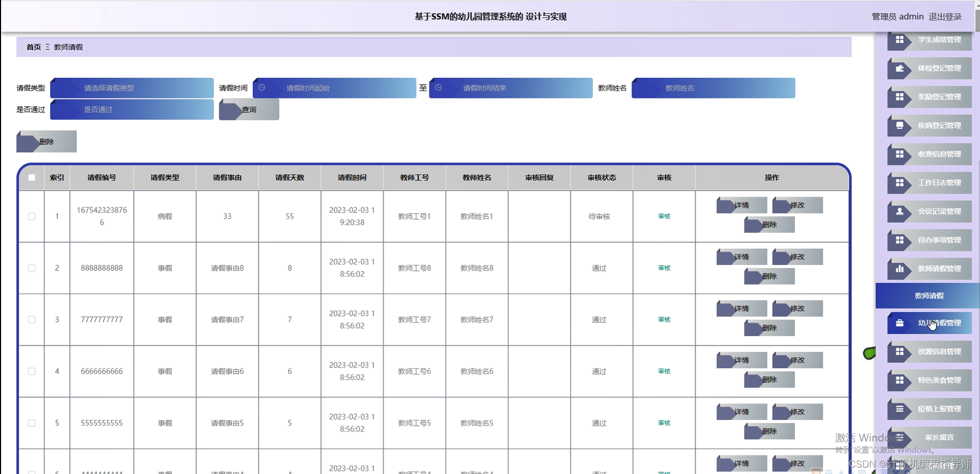Click 删除 for row 1 病假
Viewport: 980px width, 474px height.
(x=770, y=225)
